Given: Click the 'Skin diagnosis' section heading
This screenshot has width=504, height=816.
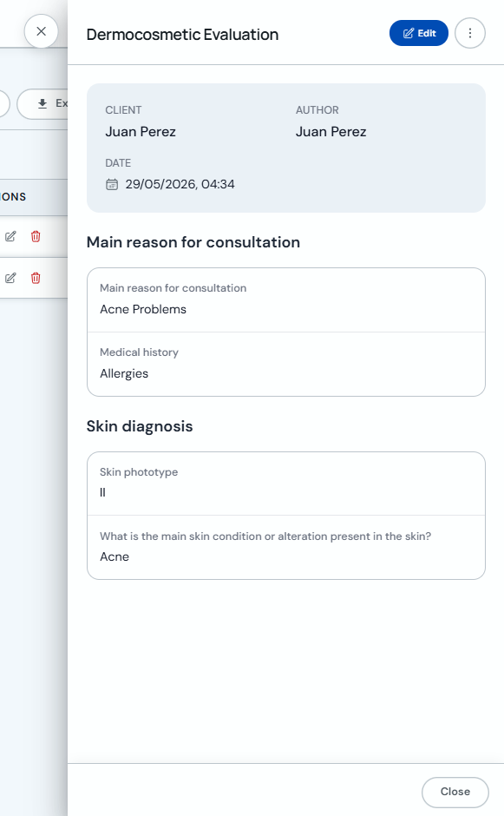Looking at the screenshot, I should pyautogui.click(x=140, y=426).
